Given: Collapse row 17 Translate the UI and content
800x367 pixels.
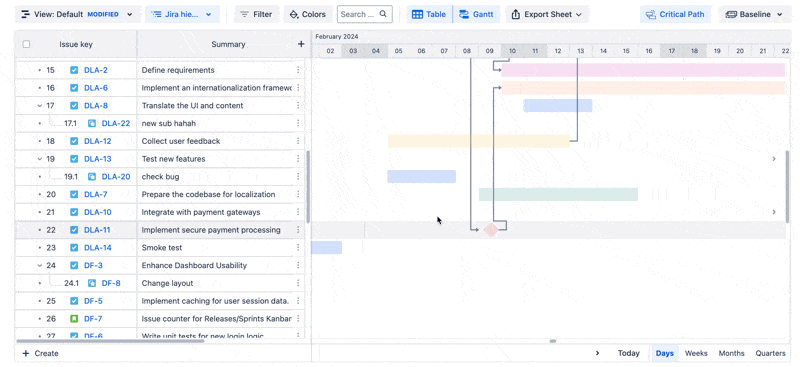Looking at the screenshot, I should pos(40,106).
